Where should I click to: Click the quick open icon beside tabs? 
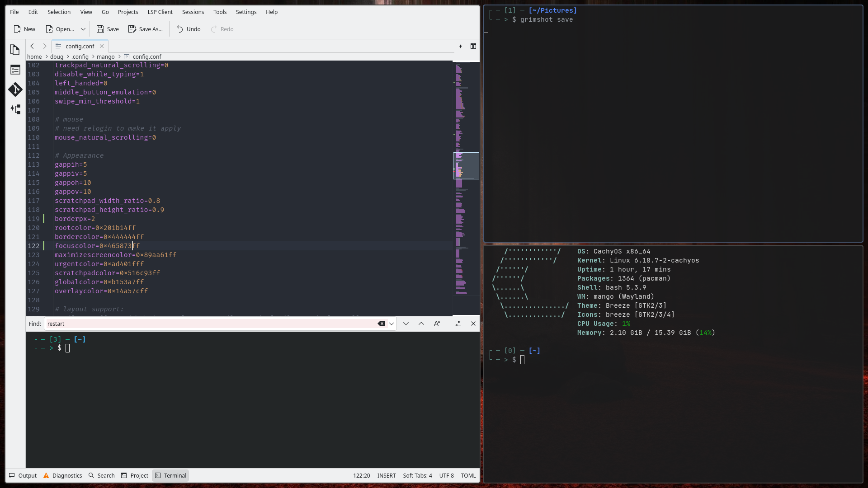461,46
